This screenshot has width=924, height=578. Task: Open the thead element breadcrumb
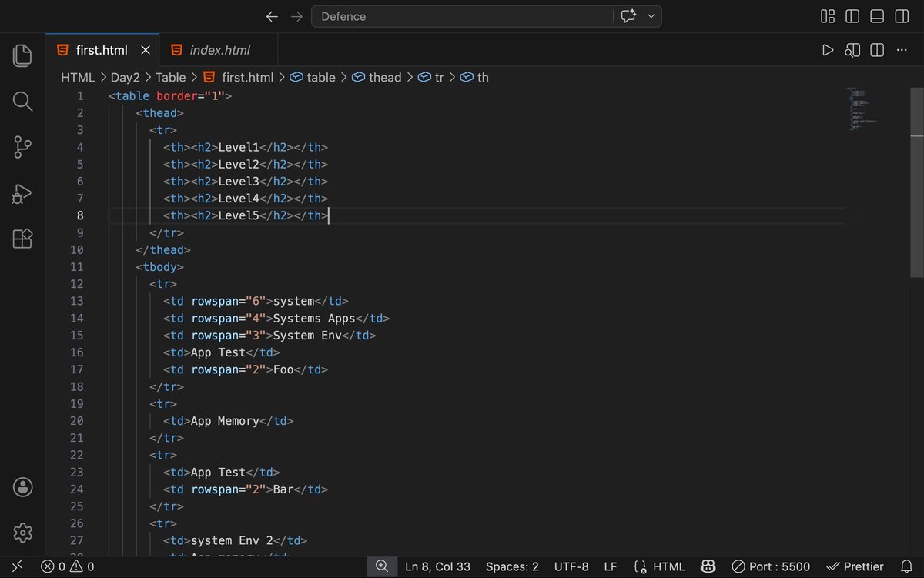(377, 77)
